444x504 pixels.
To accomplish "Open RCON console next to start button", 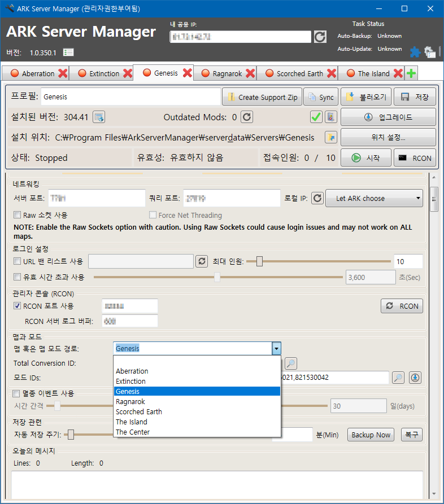I will pos(415,157).
